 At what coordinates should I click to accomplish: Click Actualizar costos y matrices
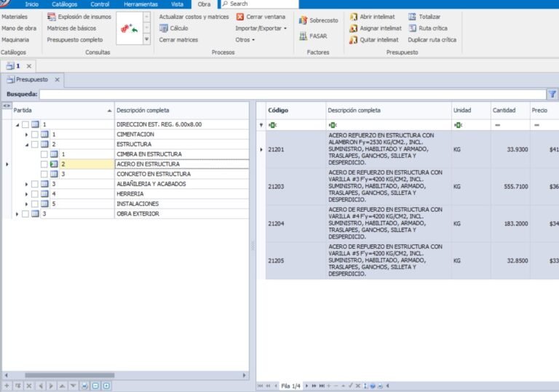(194, 17)
